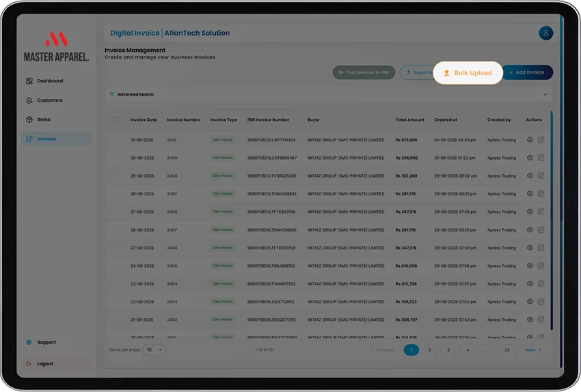
Task: Open Support in the sidebar
Action: tap(56, 342)
